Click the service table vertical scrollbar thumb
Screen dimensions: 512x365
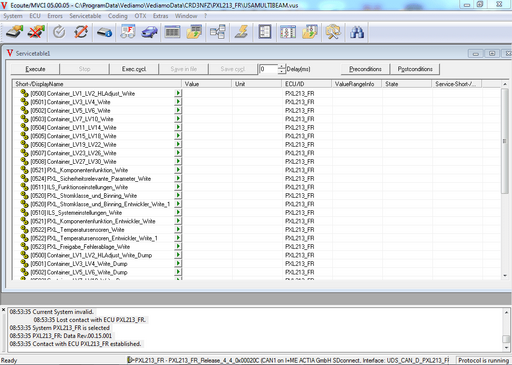[505, 141]
